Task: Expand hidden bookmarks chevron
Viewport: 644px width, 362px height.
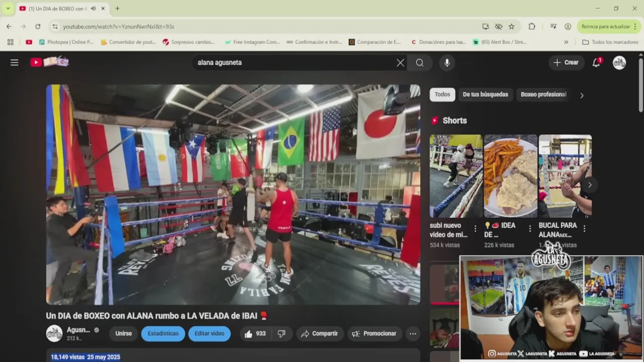Action: (x=566, y=42)
